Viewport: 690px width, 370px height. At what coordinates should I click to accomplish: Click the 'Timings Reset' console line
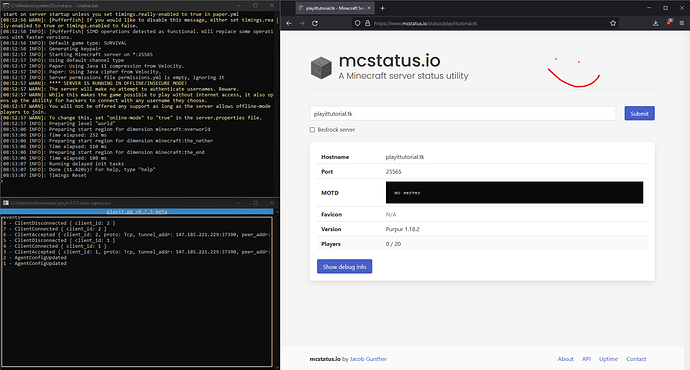coord(44,175)
